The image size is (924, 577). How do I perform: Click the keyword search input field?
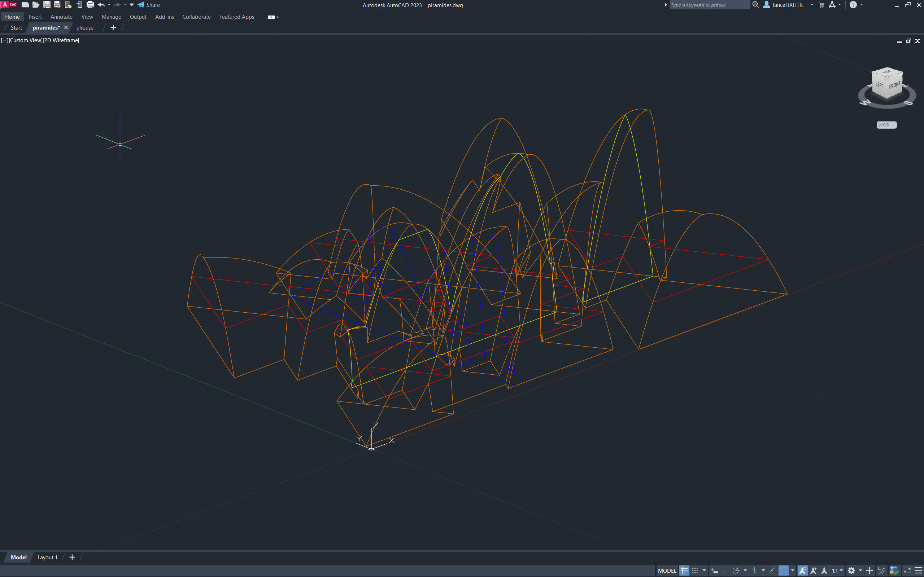709,5
